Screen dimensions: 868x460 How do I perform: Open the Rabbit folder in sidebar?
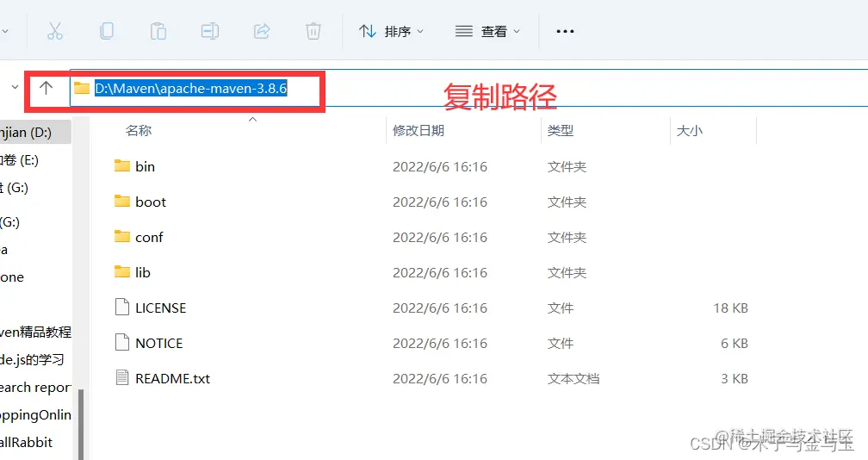pos(27,442)
